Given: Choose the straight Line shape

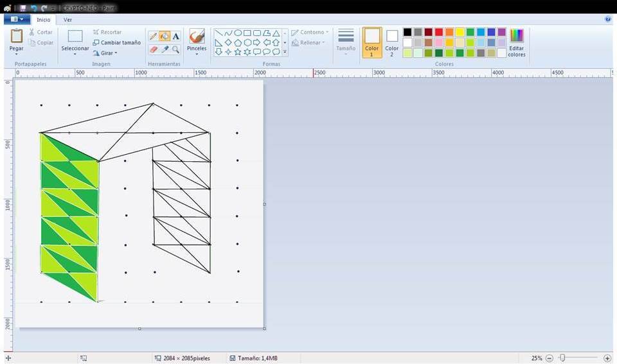Looking at the screenshot, I should coord(219,33).
